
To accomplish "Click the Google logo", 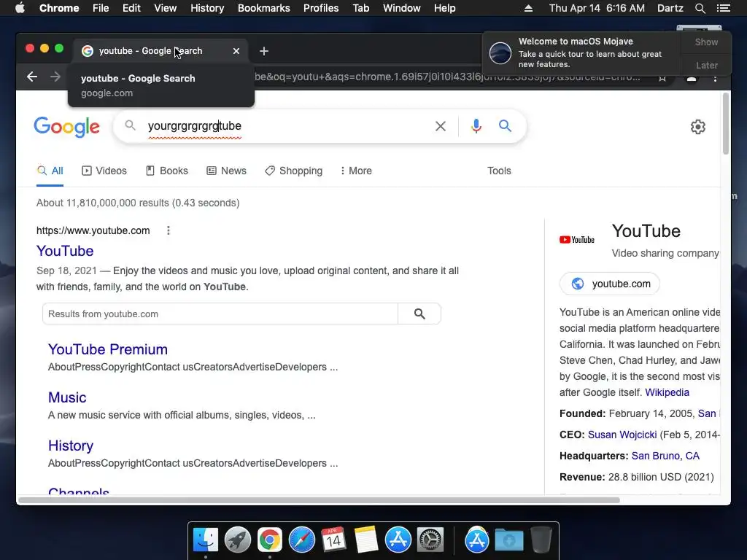I will (66, 127).
